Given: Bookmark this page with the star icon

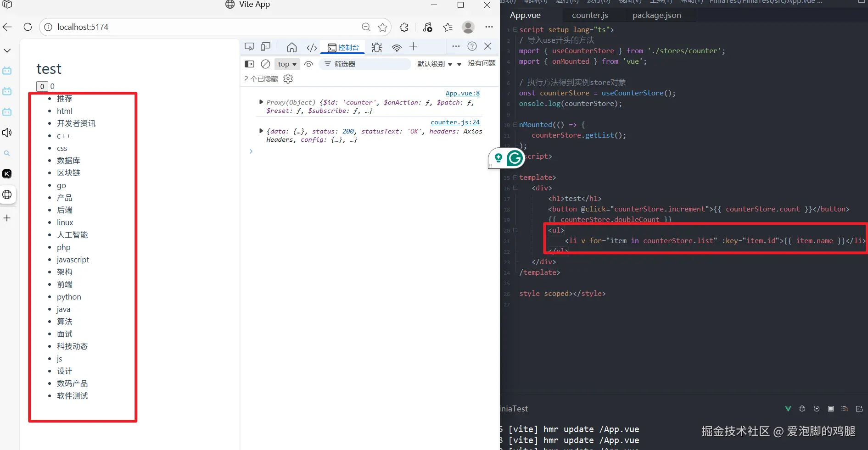Looking at the screenshot, I should tap(382, 27).
